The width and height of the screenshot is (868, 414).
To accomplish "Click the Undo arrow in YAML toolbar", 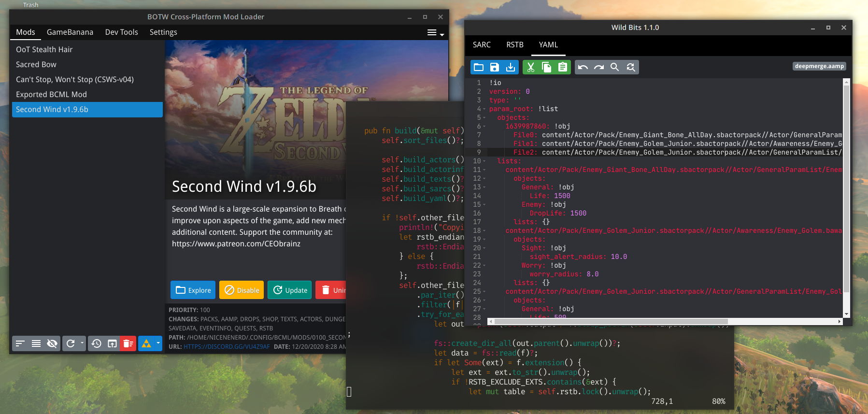I will point(583,67).
